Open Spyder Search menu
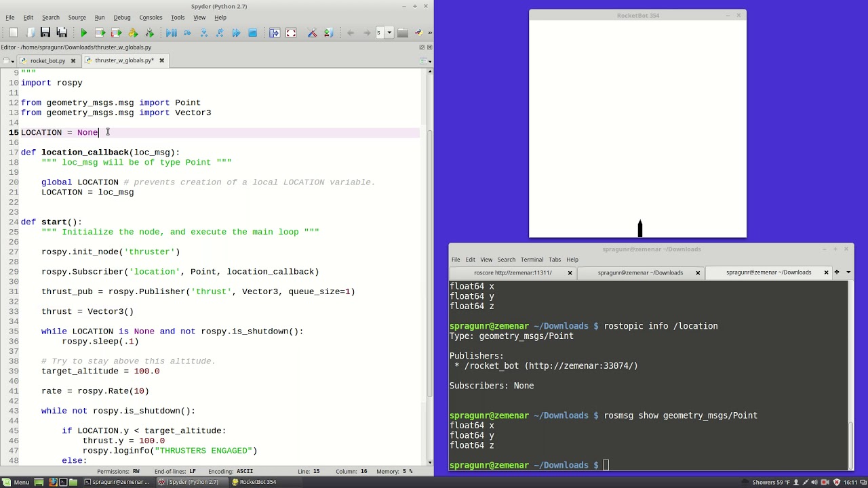 [x=51, y=17]
